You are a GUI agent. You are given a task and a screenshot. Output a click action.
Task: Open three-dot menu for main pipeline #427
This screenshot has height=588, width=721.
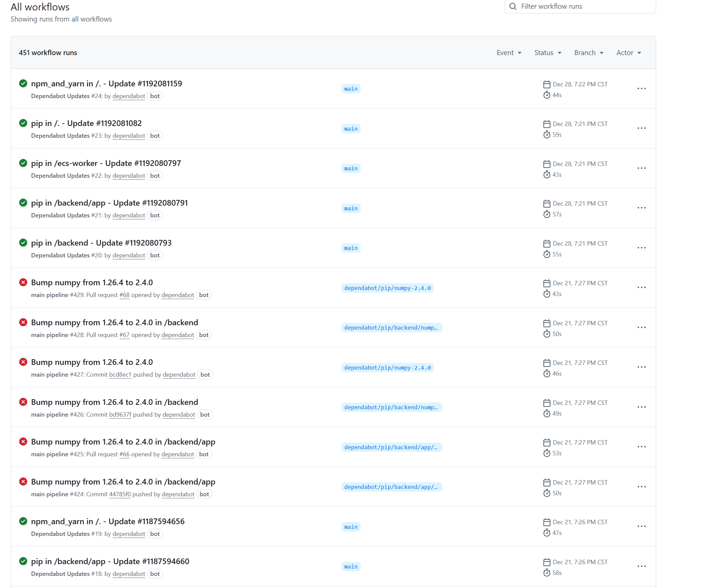641,367
